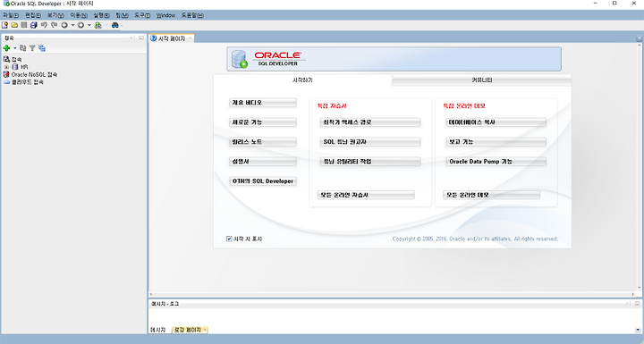Toggle the 시작 시 표시 checkbox

229,239
